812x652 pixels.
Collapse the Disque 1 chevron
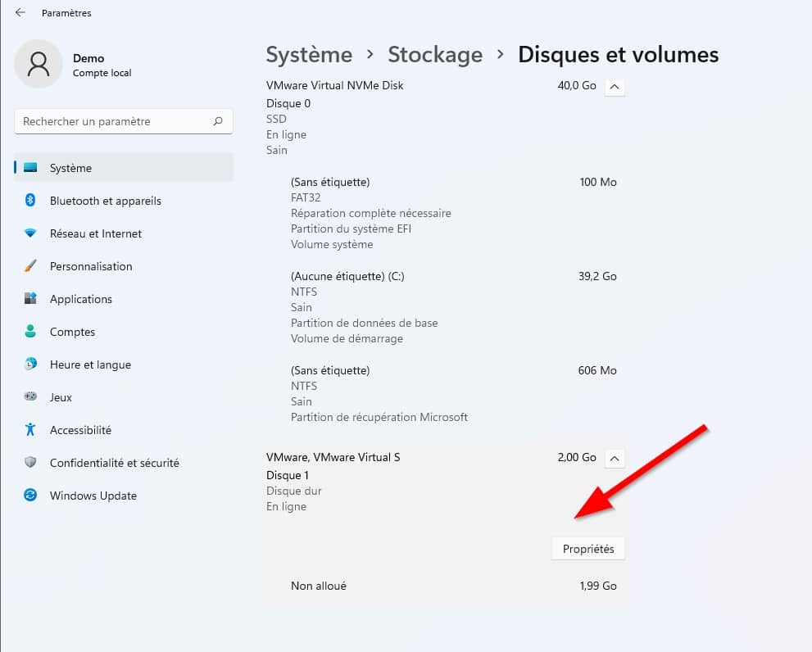tap(615, 458)
